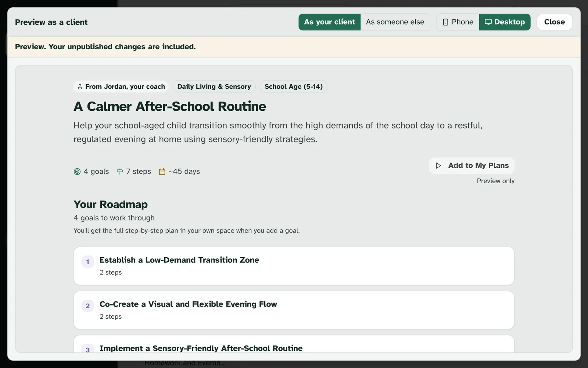Screen dimensions: 588x368
Task: Click the '~45 days' duration text
Action: click(x=184, y=171)
